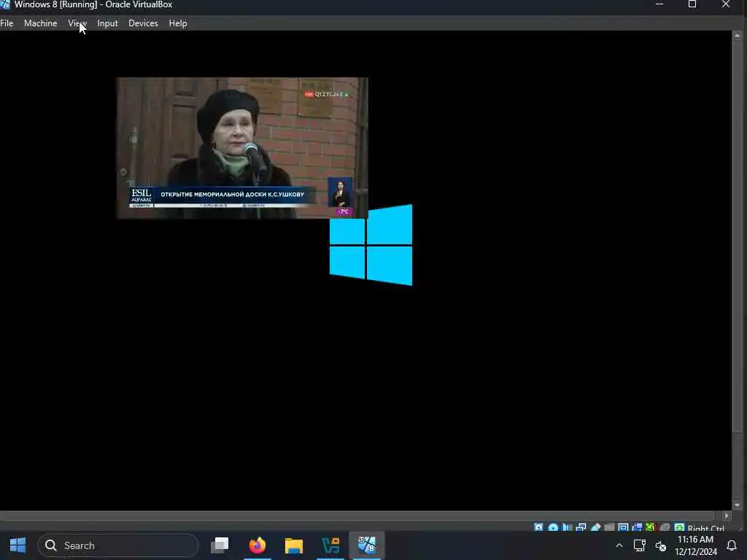Screen dimensions: 747x560
Task: Maximize the VirtualBox window
Action: (x=692, y=4)
